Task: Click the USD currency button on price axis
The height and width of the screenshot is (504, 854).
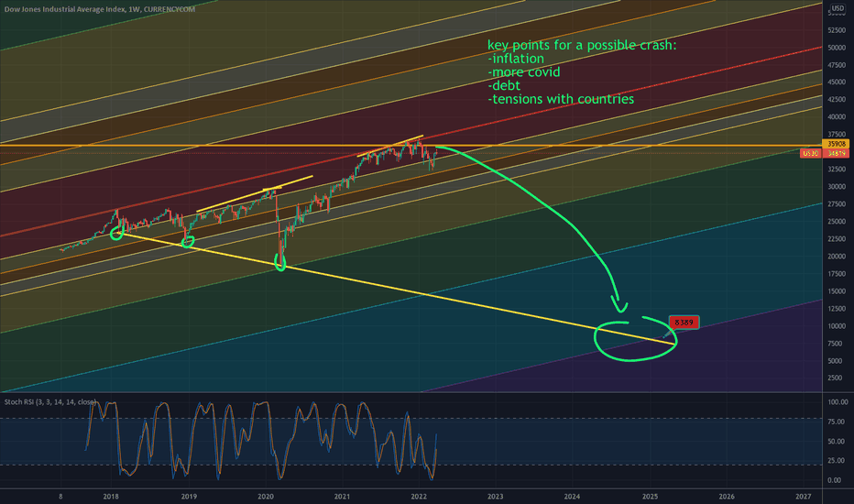Action: [838, 8]
